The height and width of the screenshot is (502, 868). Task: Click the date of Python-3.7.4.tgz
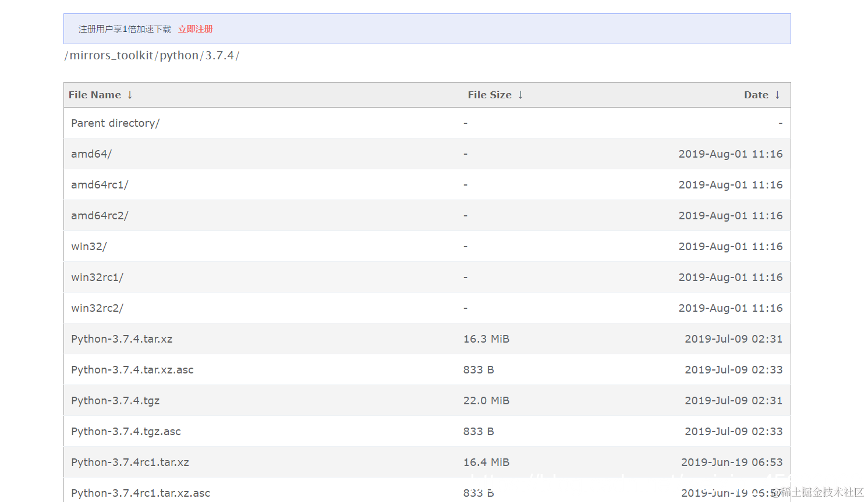tap(734, 401)
